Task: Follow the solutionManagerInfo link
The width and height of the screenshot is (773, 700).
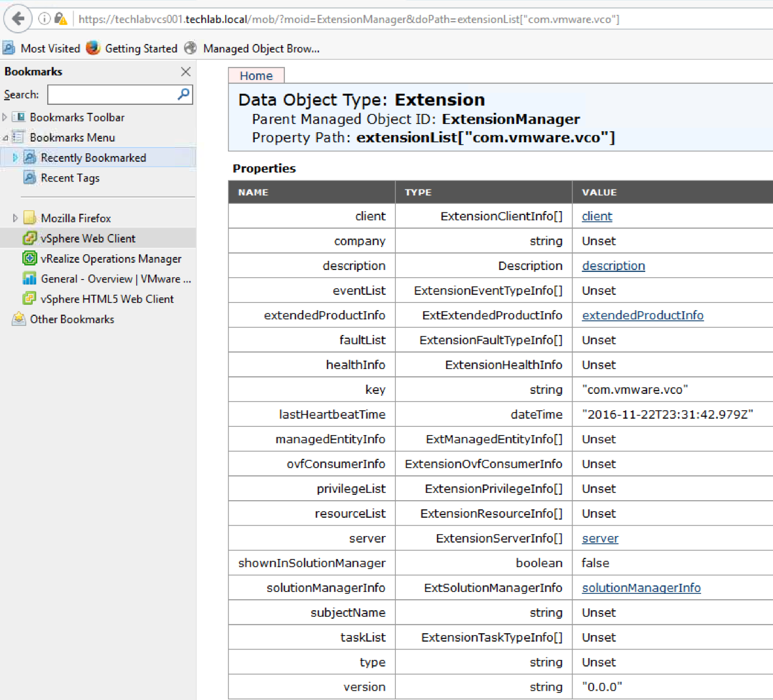Action: 641,588
